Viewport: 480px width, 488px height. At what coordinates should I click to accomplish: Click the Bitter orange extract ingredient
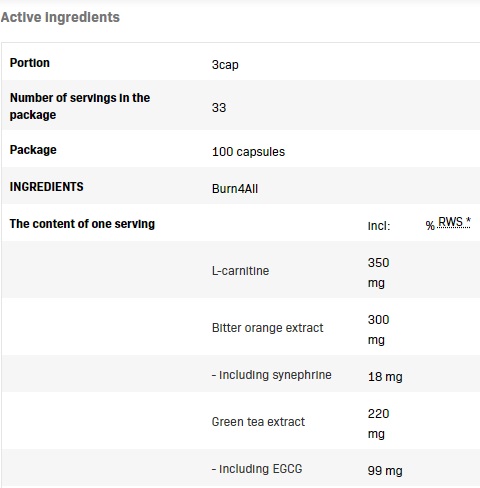[x=267, y=328]
